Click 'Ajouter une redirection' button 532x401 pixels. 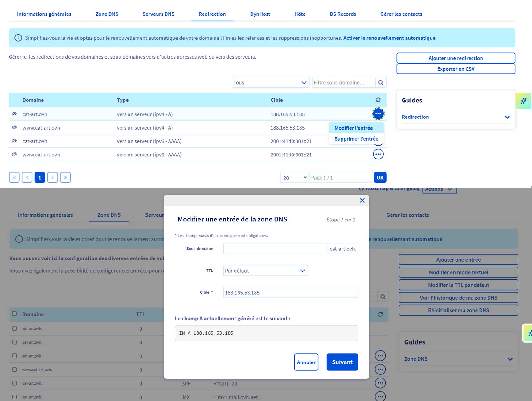(456, 58)
